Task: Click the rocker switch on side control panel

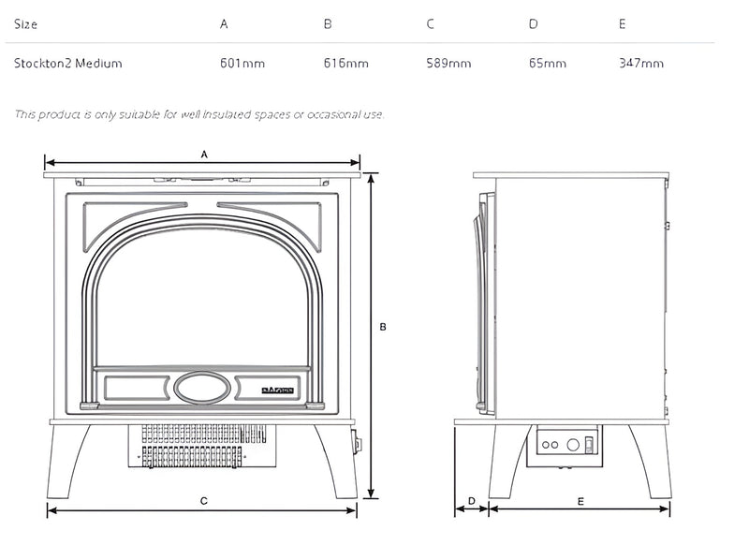Action: click(589, 445)
